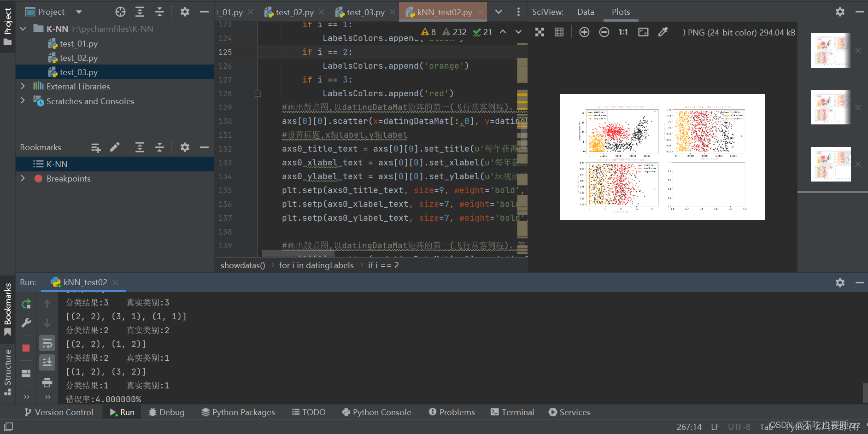Collapse the Project tool window with minimize bar
This screenshot has width=868, height=434.
tap(204, 12)
